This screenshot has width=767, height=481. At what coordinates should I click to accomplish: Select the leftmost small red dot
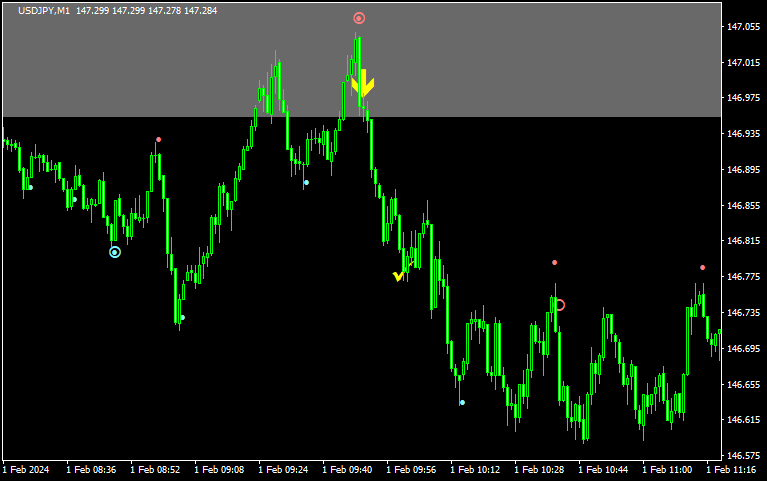[158, 139]
